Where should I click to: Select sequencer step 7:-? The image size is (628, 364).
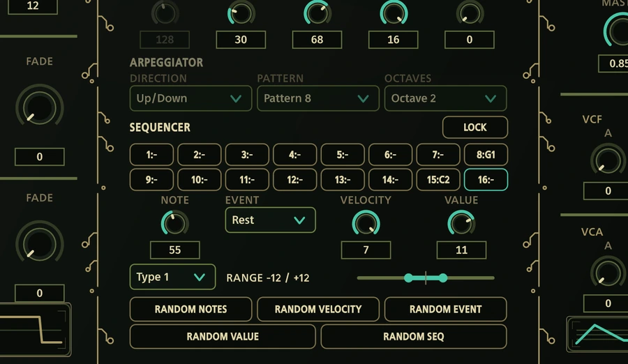click(x=438, y=155)
